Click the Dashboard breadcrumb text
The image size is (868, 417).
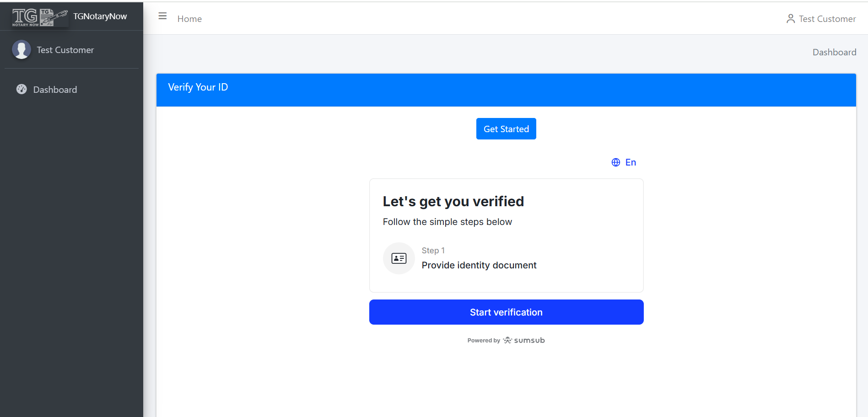point(834,52)
